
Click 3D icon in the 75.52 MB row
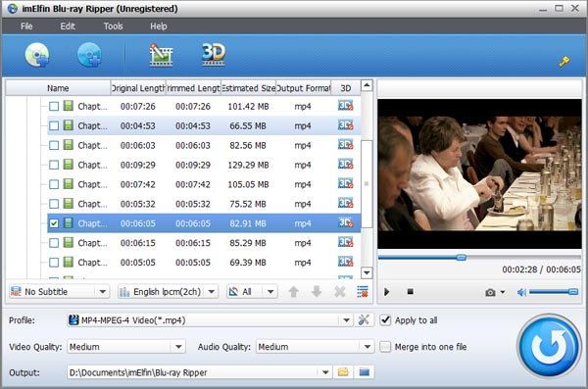[345, 203]
